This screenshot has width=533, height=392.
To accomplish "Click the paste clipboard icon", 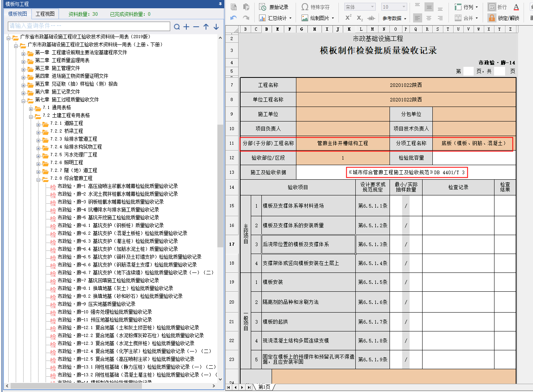I will tap(246, 7).
